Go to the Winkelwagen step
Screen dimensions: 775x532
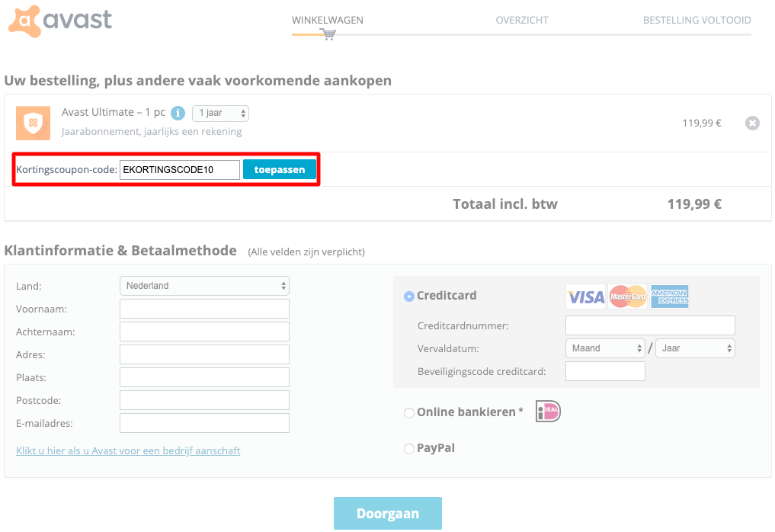[327, 21]
